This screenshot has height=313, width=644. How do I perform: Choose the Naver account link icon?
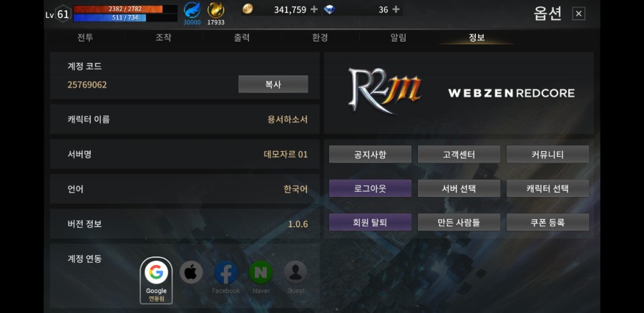tap(260, 272)
